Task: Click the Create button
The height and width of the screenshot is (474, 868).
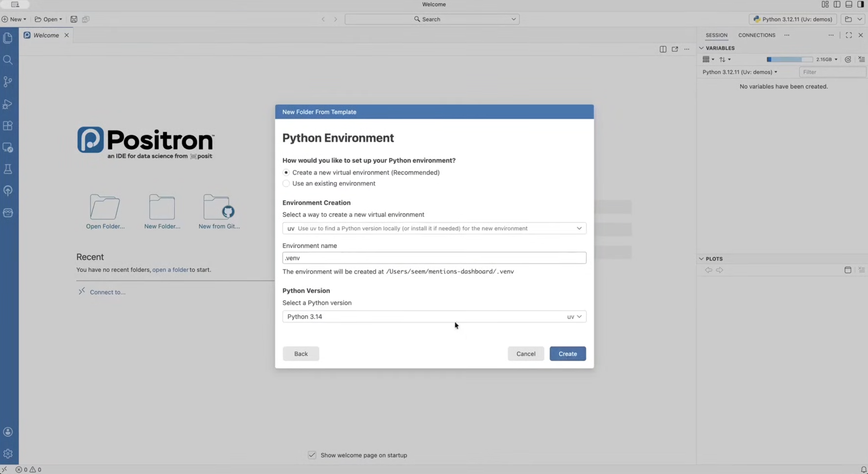Action: [567, 354]
